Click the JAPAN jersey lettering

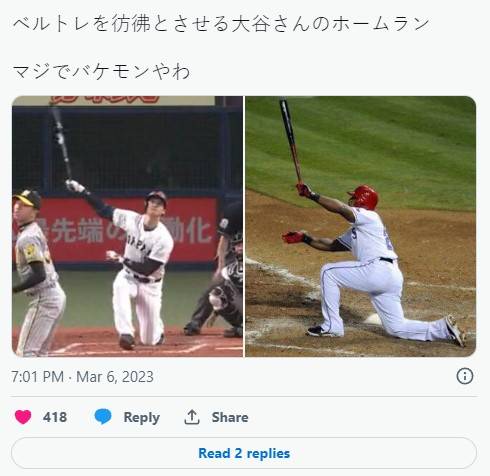click(140, 244)
